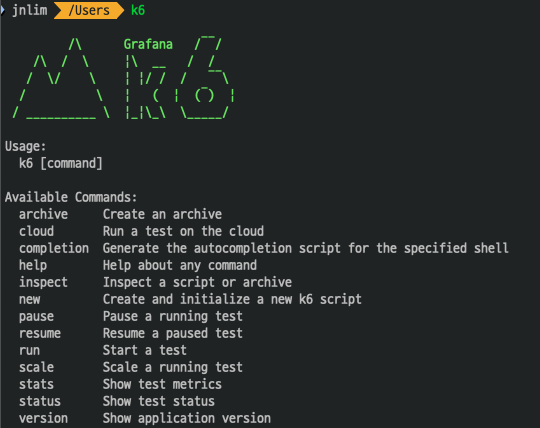Click the 'completion' command name

[x=54, y=248]
